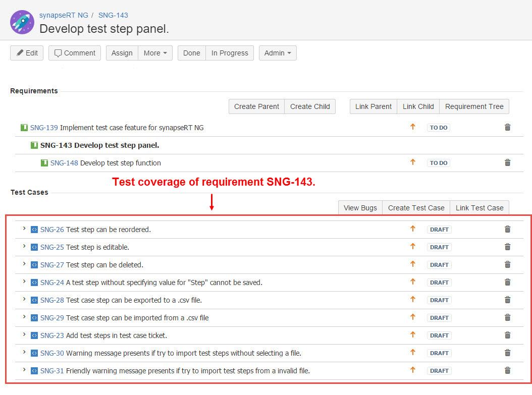Image resolution: width=532 pixels, height=395 pixels.
Task: Click the Create Test Case button
Action: point(416,208)
